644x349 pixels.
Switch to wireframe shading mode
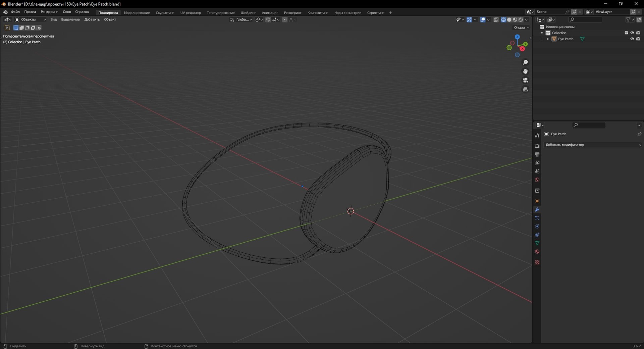(503, 20)
